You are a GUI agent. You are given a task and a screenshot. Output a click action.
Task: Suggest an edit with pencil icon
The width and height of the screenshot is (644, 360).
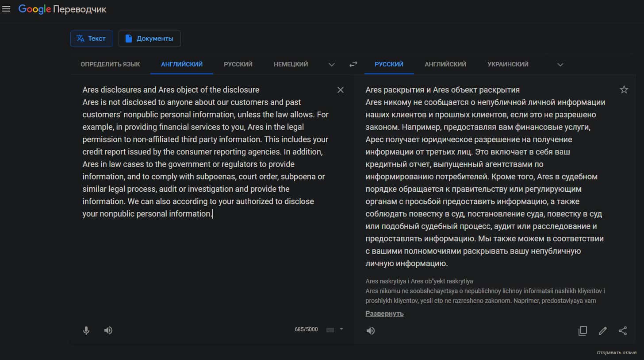coord(602,331)
